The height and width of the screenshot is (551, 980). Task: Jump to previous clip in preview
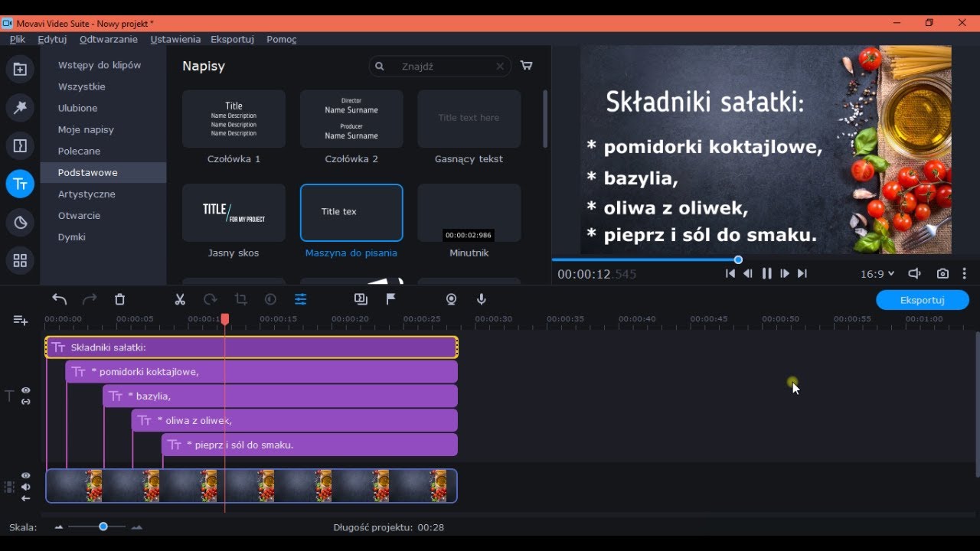730,273
